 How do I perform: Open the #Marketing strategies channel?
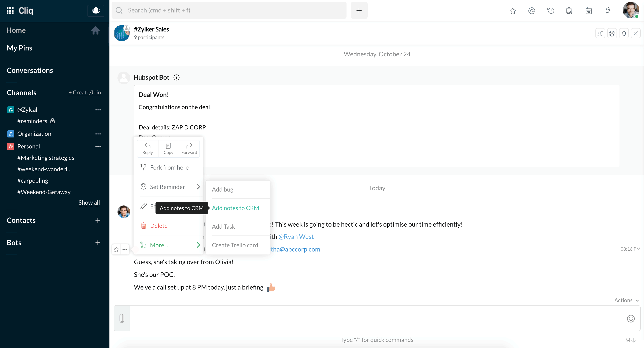point(46,158)
